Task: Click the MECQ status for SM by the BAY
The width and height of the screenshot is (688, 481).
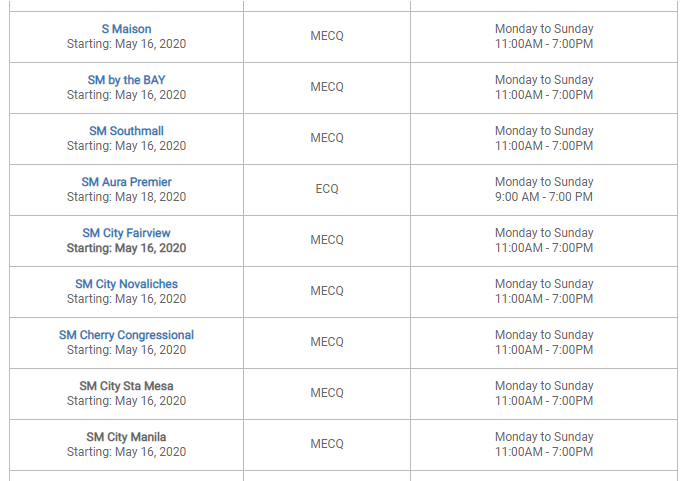Action: pyautogui.click(x=327, y=87)
